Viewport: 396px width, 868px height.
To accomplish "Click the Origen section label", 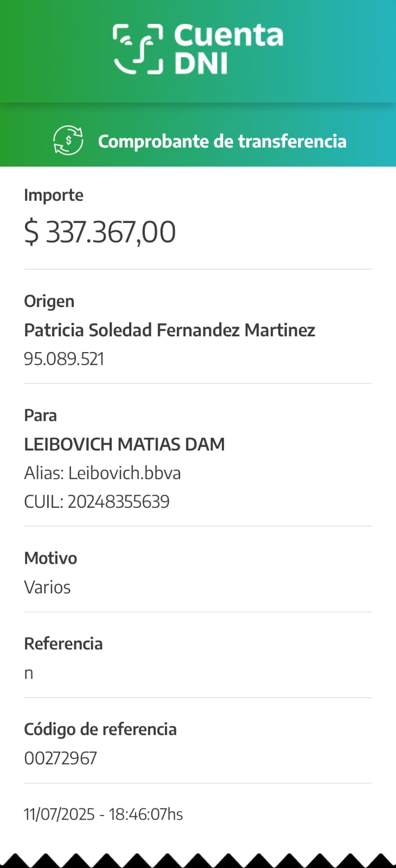I will pos(49,301).
